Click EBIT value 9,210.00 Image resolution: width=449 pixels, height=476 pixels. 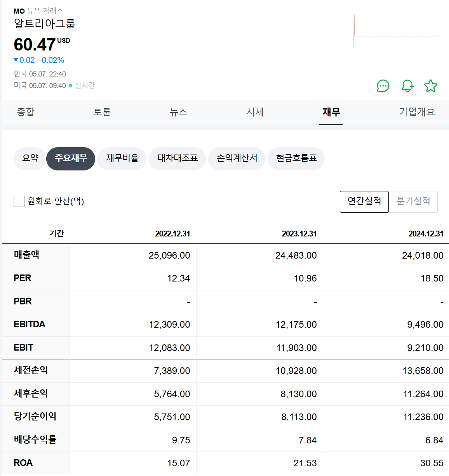pyautogui.click(x=425, y=348)
